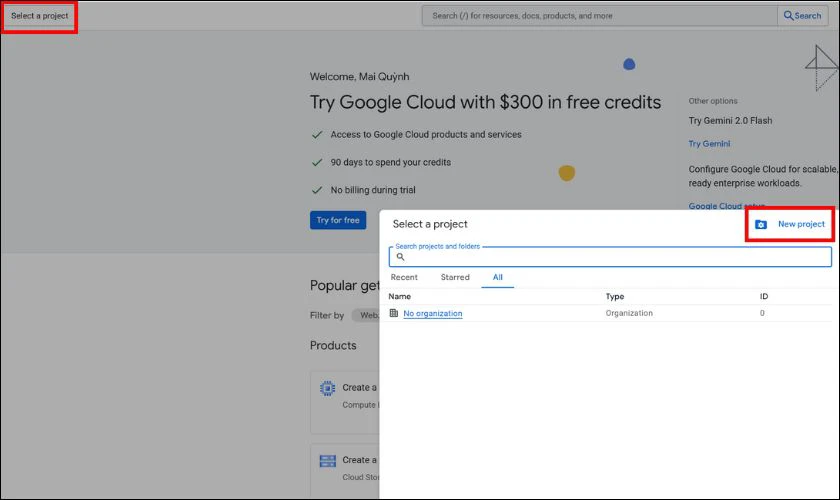Viewport: 840px width, 500px height.
Task: Click the New project gear-folder icon
Action: click(x=761, y=225)
